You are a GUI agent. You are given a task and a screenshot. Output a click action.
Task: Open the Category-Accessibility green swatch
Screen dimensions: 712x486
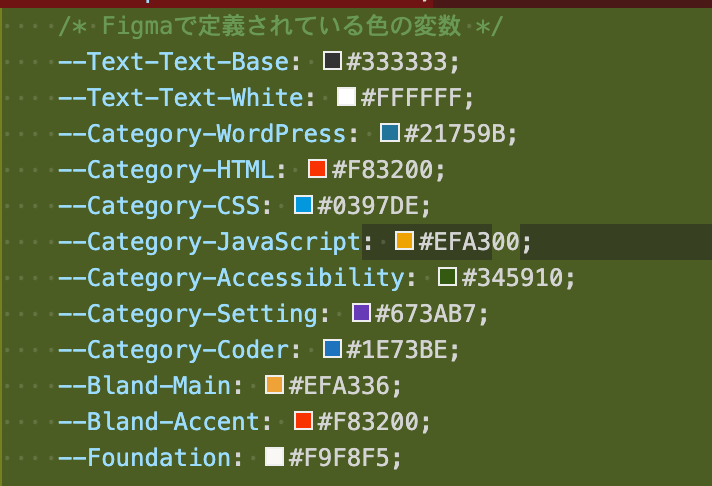pos(447,277)
